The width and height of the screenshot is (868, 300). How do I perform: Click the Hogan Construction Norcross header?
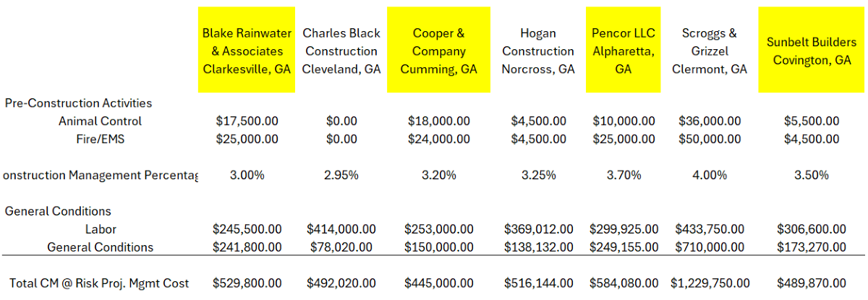(x=537, y=51)
